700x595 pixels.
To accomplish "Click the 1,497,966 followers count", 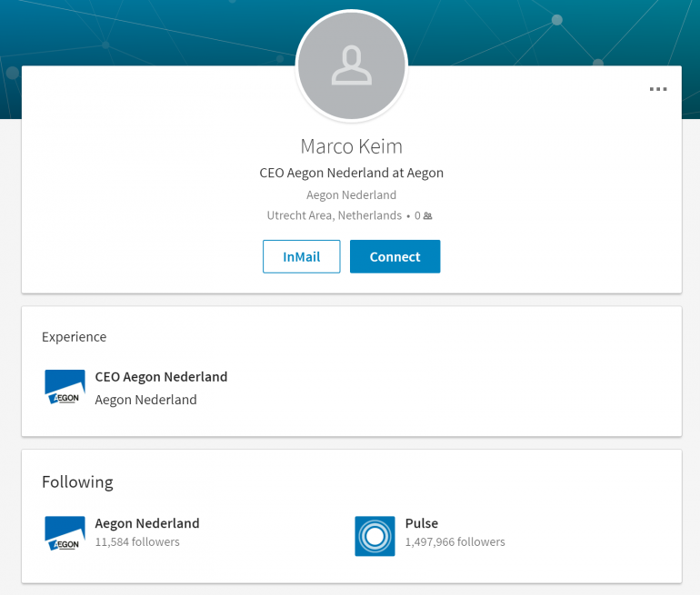I will click(455, 542).
